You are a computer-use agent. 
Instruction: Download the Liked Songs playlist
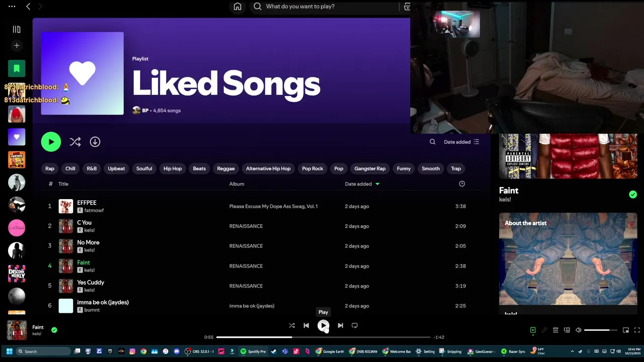(x=95, y=142)
